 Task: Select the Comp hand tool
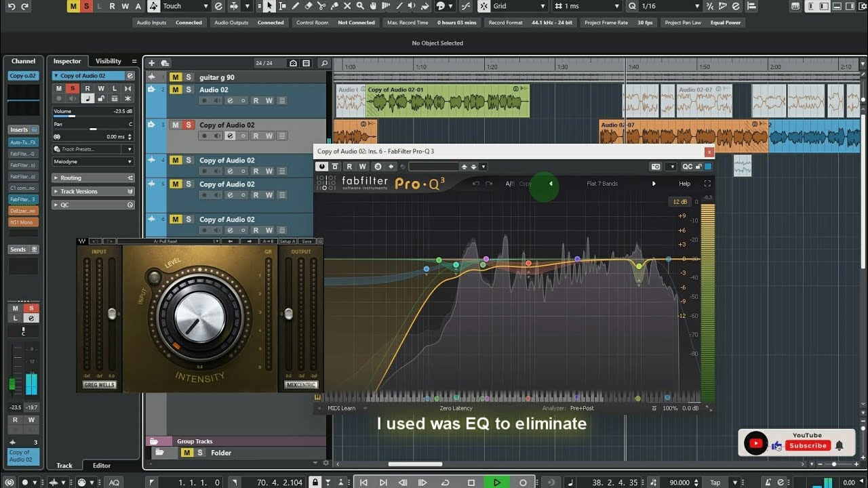pyautogui.click(x=373, y=6)
